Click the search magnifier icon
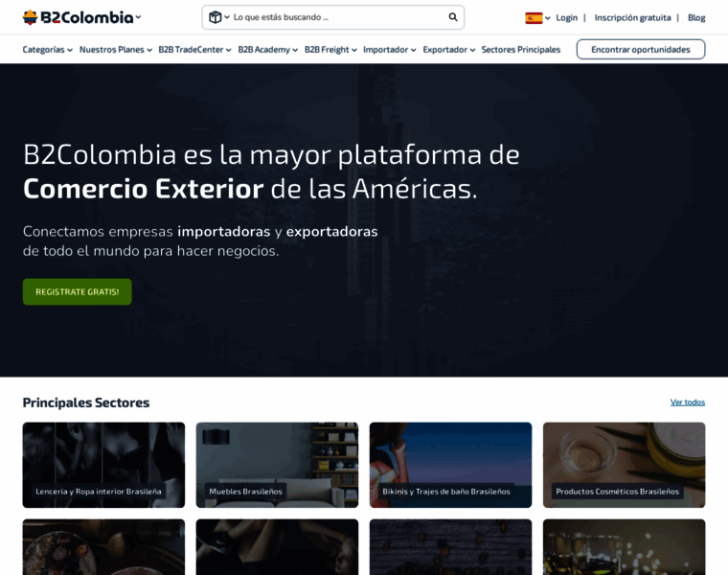The height and width of the screenshot is (575, 728). (x=453, y=17)
